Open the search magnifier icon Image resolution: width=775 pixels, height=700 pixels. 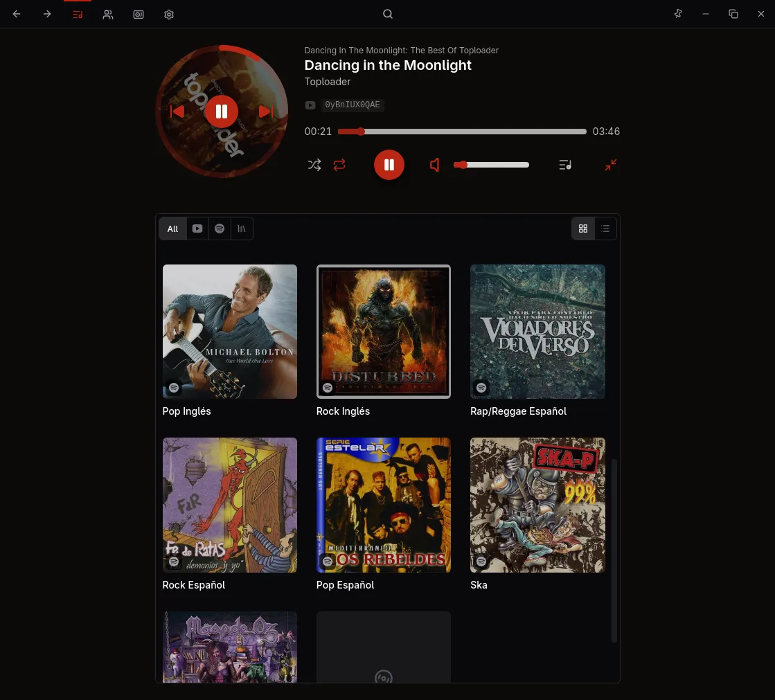388,14
